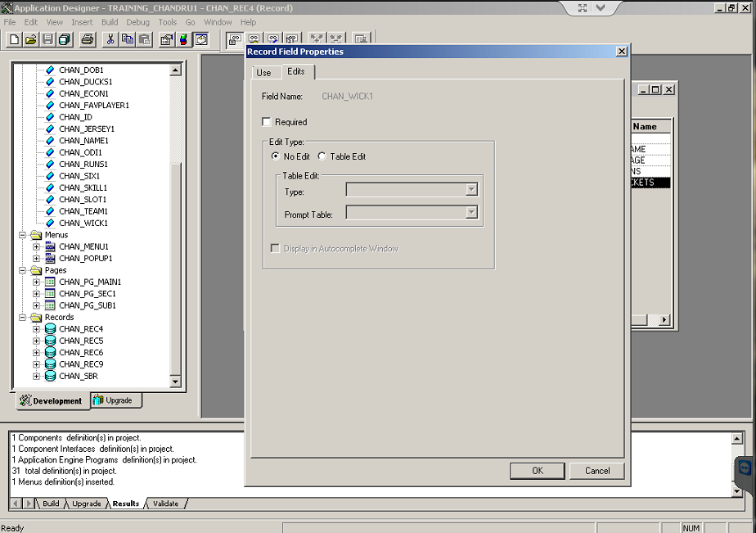Switch to the Use tab
The height and width of the screenshot is (533, 756).
point(265,72)
